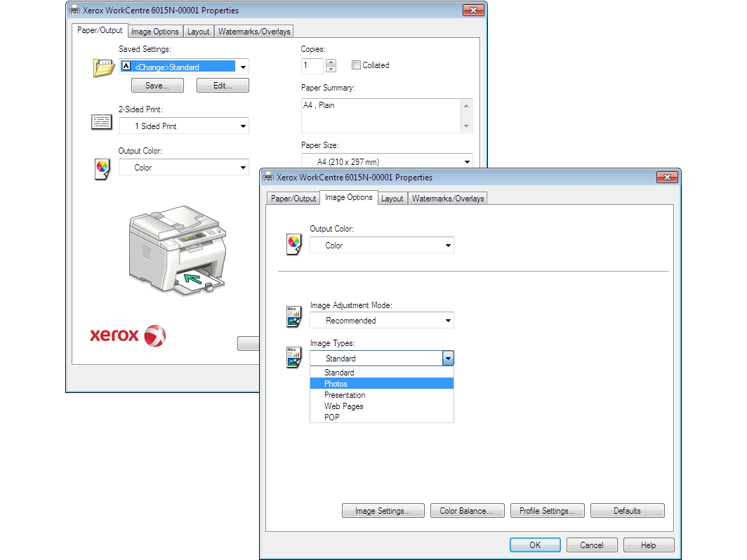The width and height of the screenshot is (747, 560).
Task: Open the Saved Settings dropdown
Action: (x=243, y=67)
